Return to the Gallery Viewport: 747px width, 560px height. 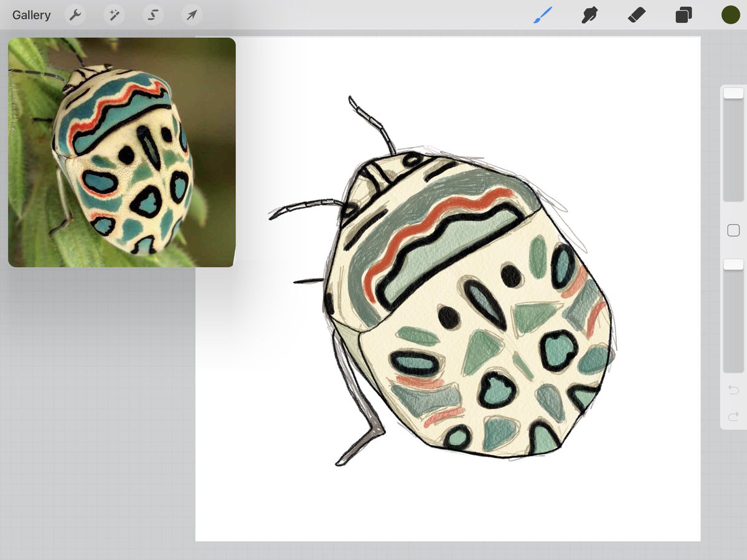coord(31,14)
